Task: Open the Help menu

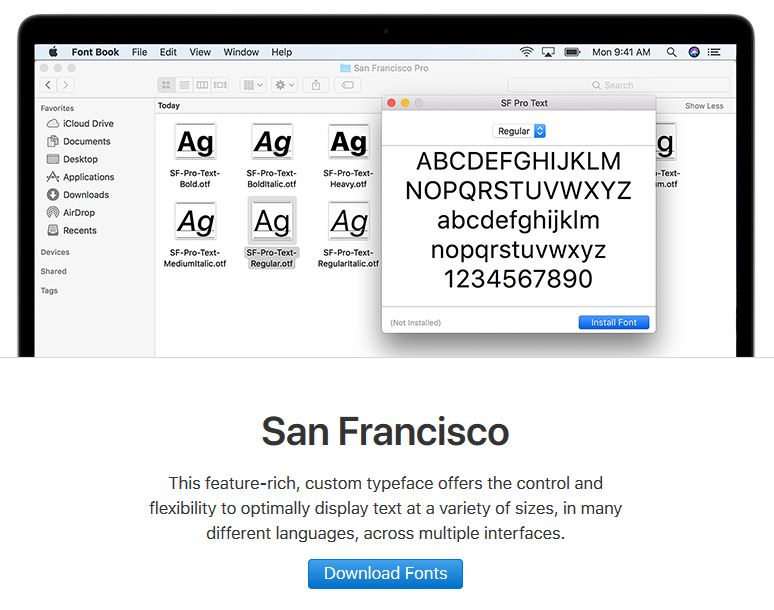Action: (281, 52)
